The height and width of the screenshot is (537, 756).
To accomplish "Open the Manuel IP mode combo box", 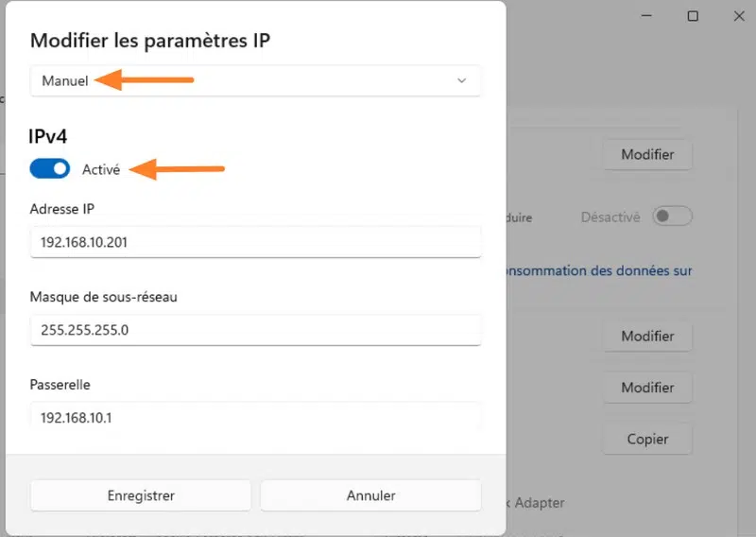I will (255, 81).
